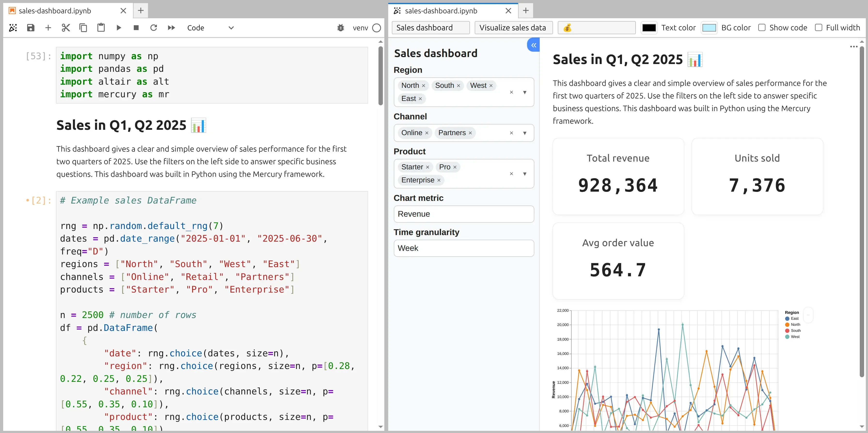Image resolution: width=868 pixels, height=433 pixels.
Task: Restart the kernel
Action: 154,28
